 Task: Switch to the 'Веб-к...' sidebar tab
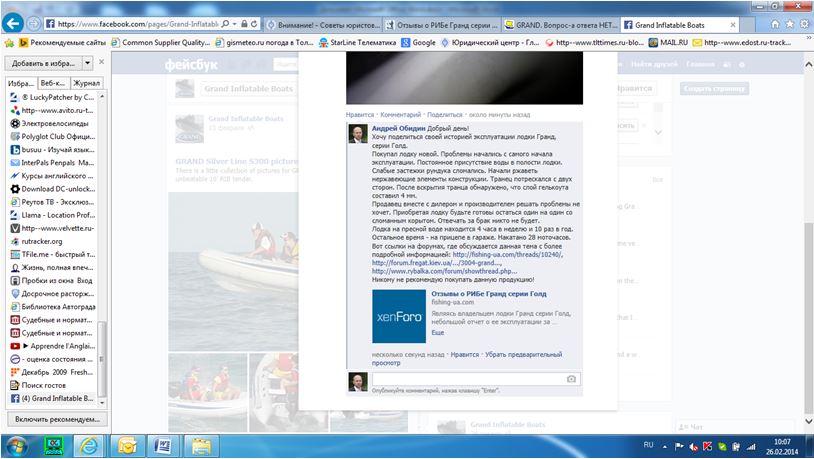[53, 83]
